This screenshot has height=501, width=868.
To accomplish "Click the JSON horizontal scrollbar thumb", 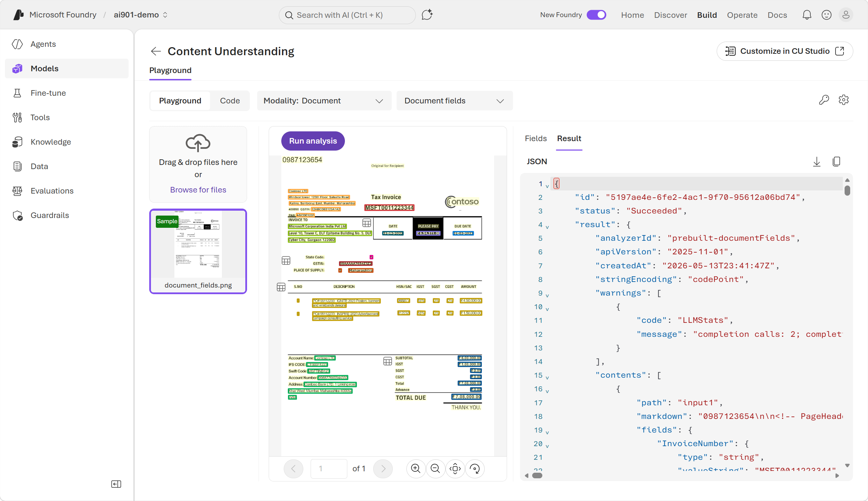I will click(537, 475).
